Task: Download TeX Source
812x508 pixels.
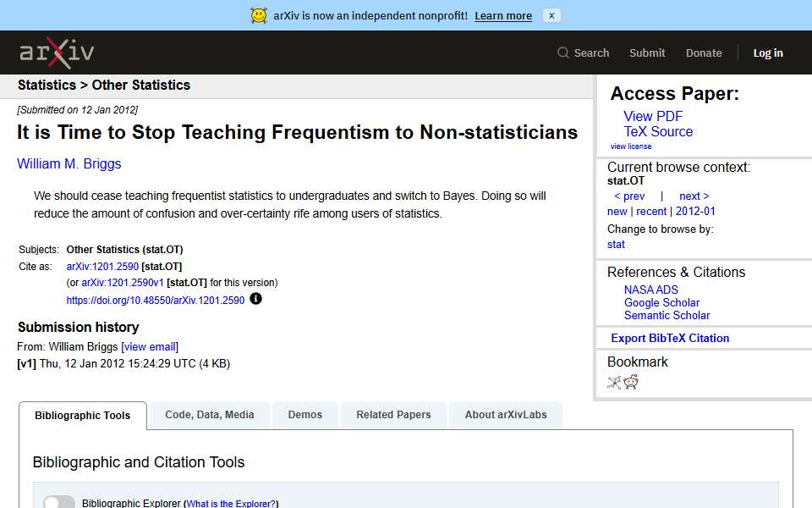Action: (x=658, y=132)
